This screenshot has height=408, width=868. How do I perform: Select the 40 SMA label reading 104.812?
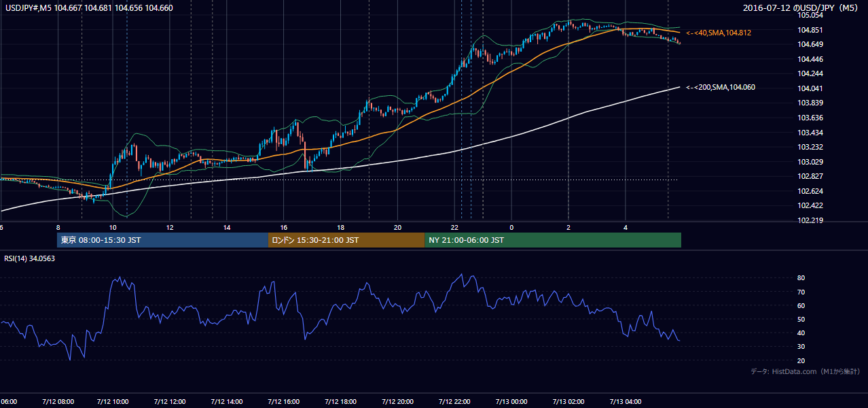pos(719,33)
